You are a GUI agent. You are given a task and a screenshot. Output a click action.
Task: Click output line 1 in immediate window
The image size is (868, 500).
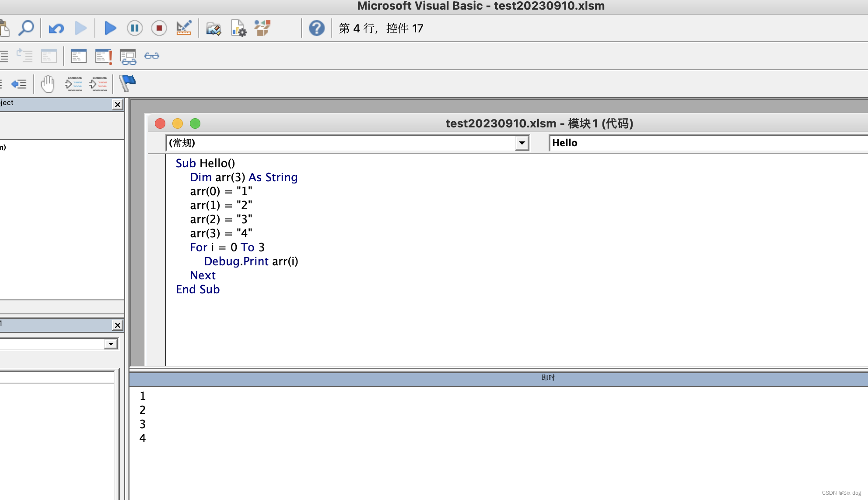click(x=143, y=396)
